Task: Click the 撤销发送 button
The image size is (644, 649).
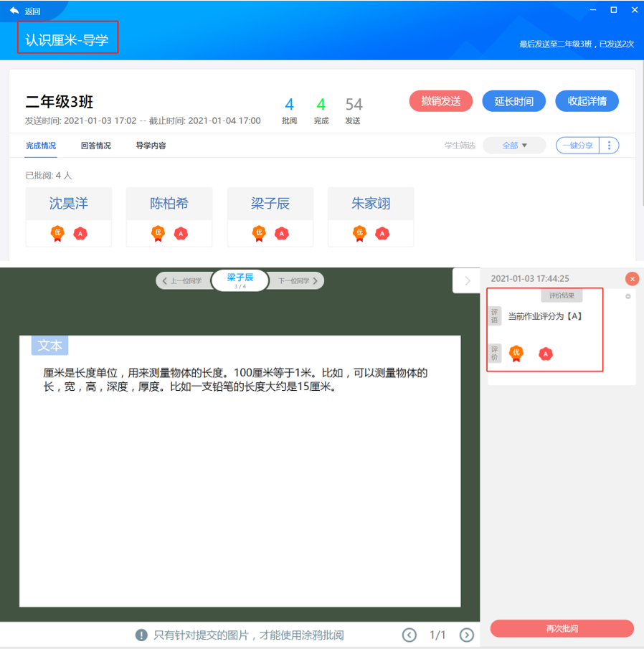Action: point(441,101)
